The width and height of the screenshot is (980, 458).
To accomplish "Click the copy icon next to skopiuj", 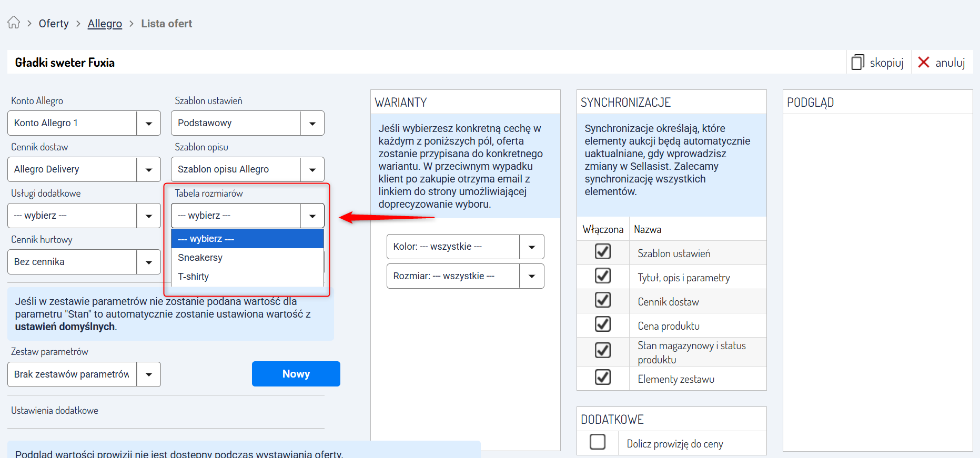I will 857,63.
